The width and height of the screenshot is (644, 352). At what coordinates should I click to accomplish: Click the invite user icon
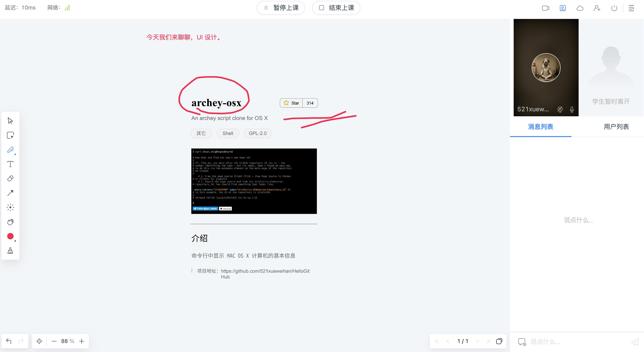(597, 8)
